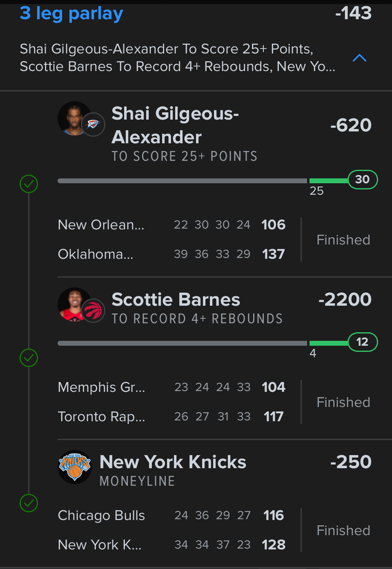This screenshot has width=392, height=569.
Task: Click the green checkmark beside Scottie Barnes leg
Action: pyautogui.click(x=29, y=358)
